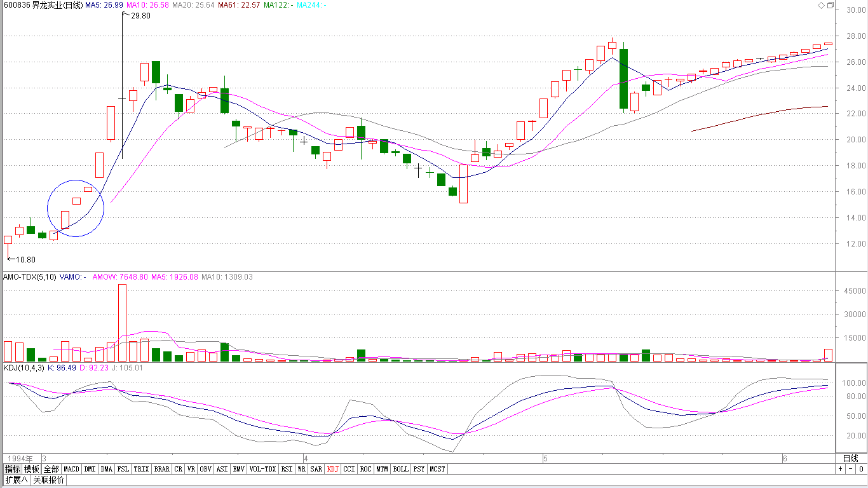868x488 pixels.
Task: Click the D: 92.23 value
Action: 95,367
